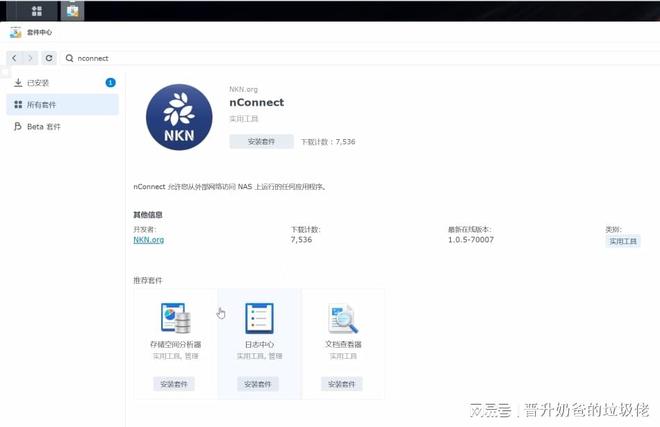
Task: Click the search magnifier icon
Action: (69, 58)
